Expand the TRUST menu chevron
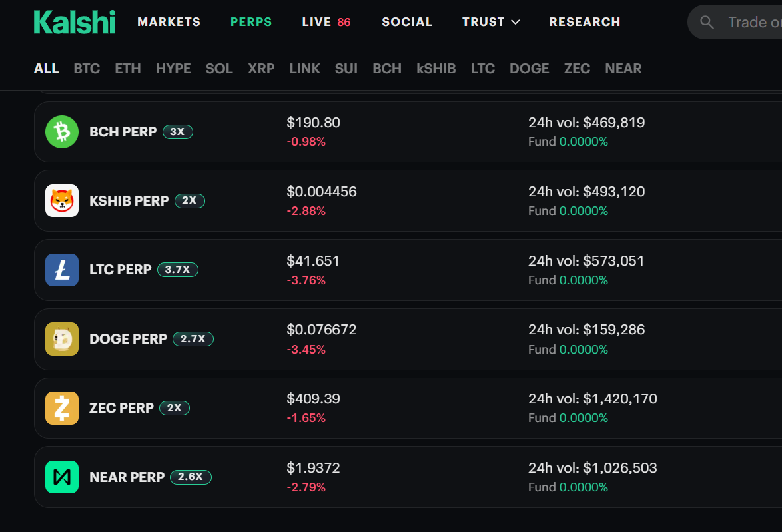The height and width of the screenshot is (532, 782). pos(516,22)
